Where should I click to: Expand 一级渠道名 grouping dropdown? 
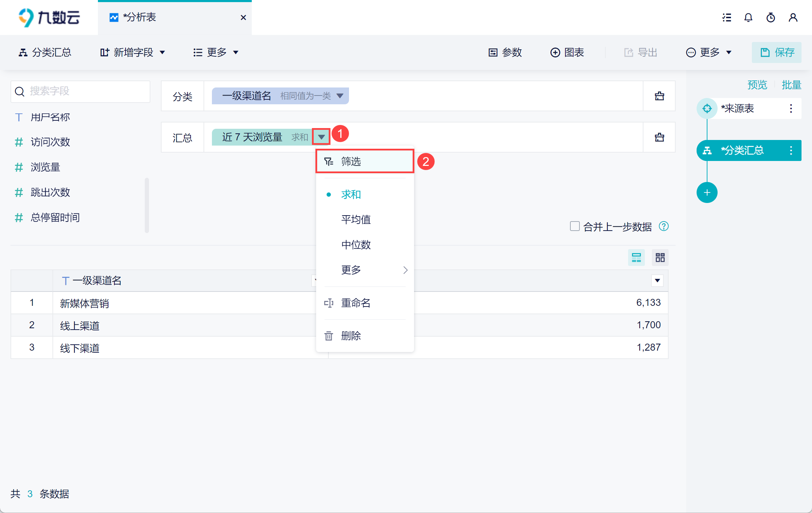coord(340,96)
